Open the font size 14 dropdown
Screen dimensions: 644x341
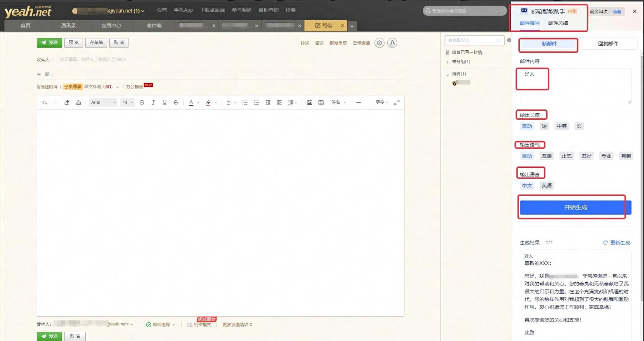pyautogui.click(x=128, y=102)
